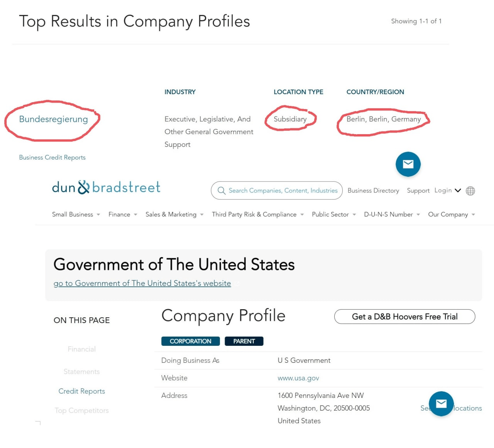The height and width of the screenshot is (448, 494).
Task: Open the Business Directory link
Action: 373,190
